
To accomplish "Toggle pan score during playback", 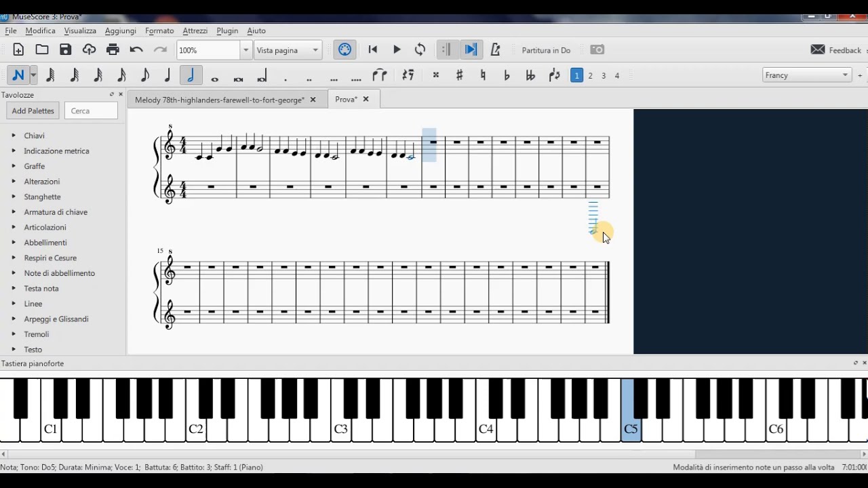I will 471,49.
